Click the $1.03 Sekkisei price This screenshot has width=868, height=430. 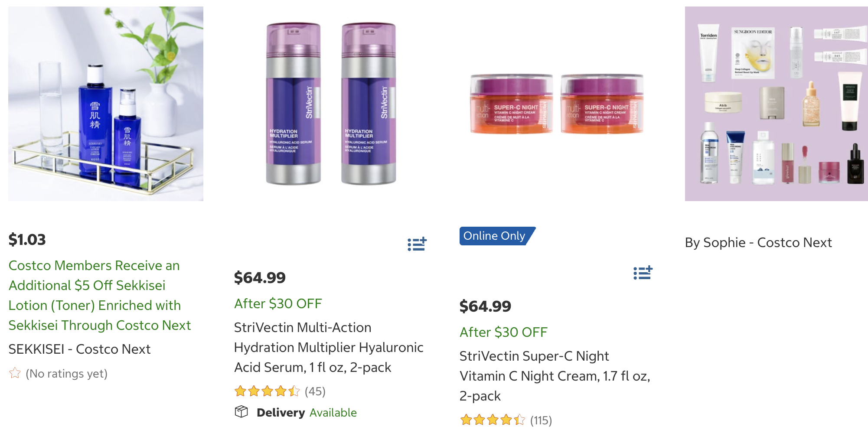pos(27,239)
